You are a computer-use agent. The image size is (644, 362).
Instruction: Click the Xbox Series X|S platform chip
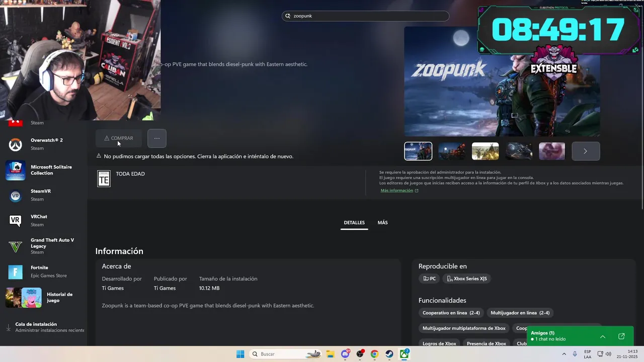tap(467, 279)
